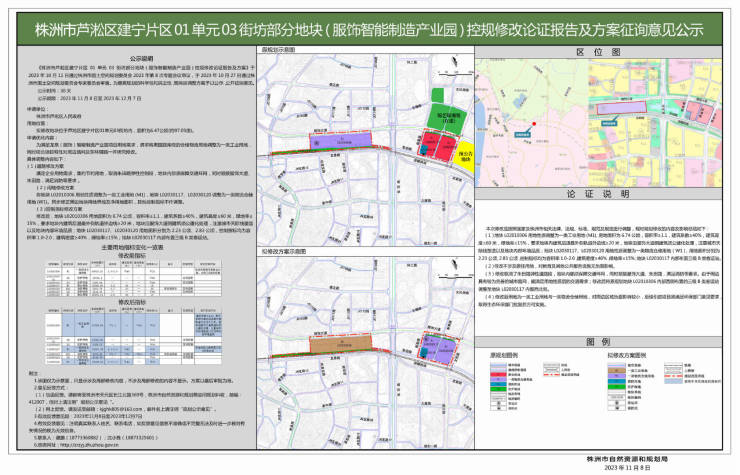Click the north arrow in original plan map
This screenshot has height=475, width=740.
click(x=454, y=61)
